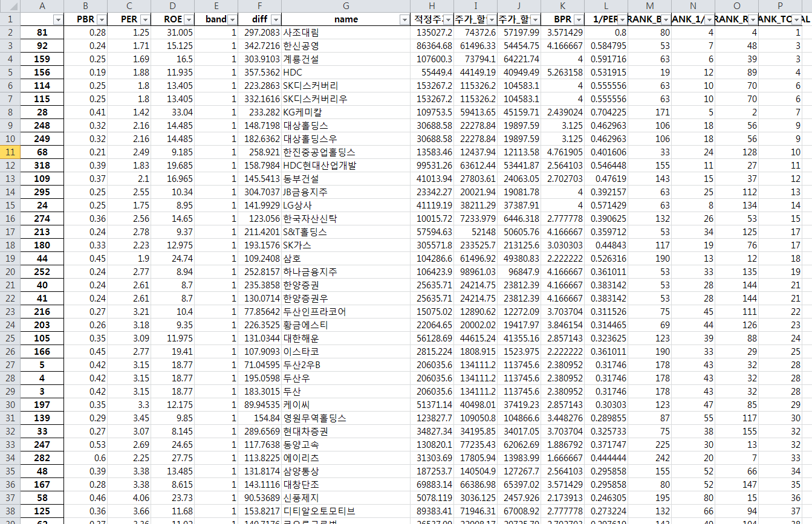Click the name cell S&T홀딩스
Viewport: 812px width, 524px height.
(346, 232)
